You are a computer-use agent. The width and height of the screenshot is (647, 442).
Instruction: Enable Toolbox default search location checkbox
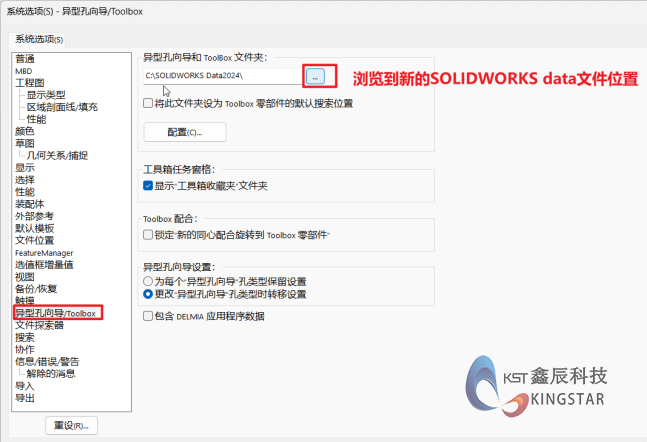tap(148, 103)
